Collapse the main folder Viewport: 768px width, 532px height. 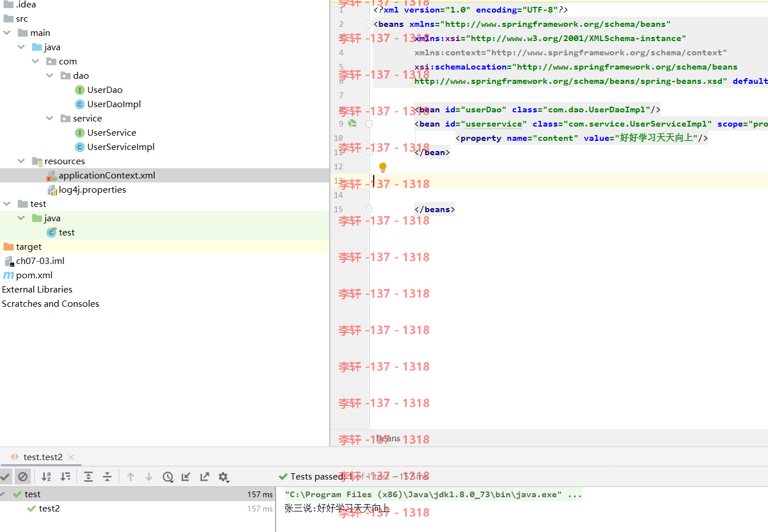click(x=7, y=33)
